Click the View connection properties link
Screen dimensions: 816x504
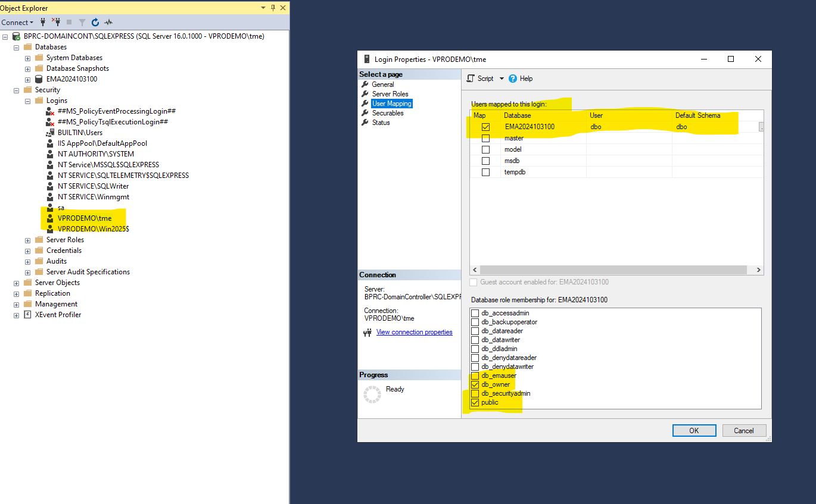tap(414, 331)
